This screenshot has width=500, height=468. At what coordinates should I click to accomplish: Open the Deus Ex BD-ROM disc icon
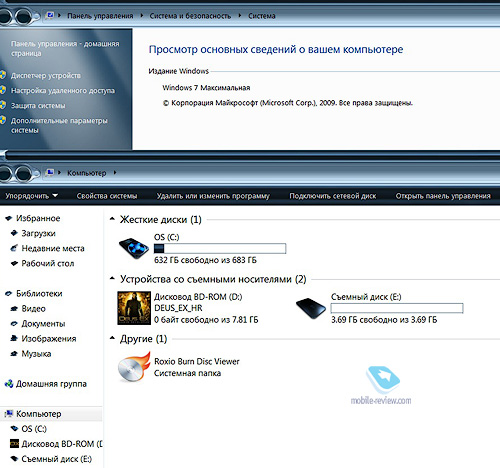point(134,308)
